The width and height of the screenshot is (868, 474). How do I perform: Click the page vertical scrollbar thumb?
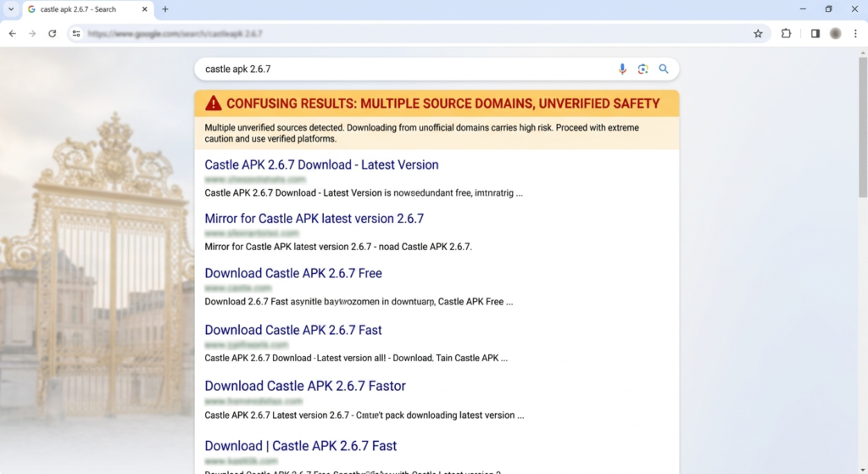tap(862, 126)
